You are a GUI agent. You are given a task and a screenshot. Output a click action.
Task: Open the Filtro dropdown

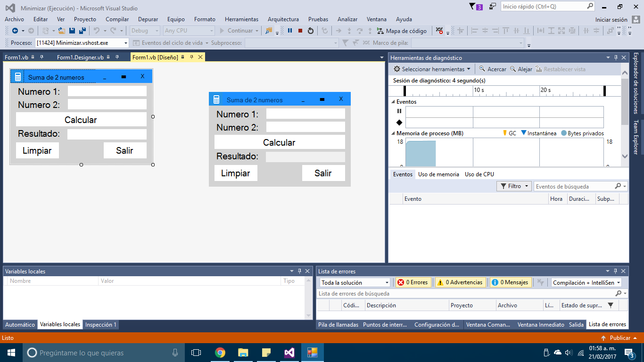click(x=514, y=186)
